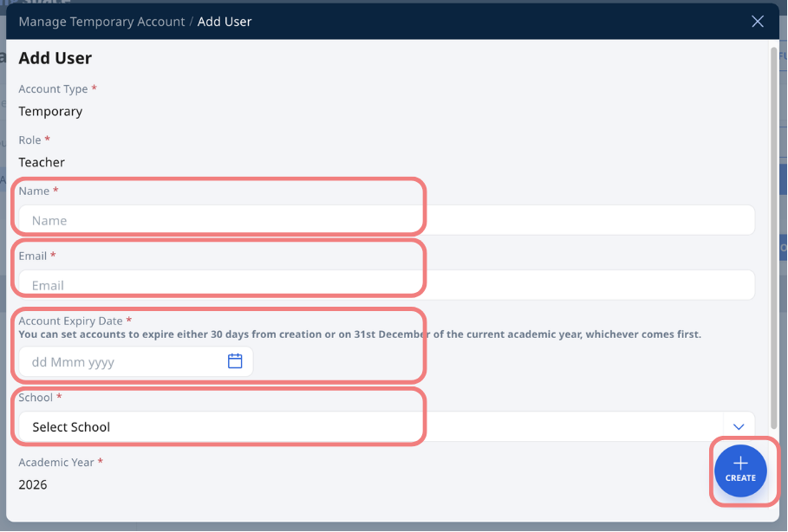This screenshot has height=532, width=788.
Task: Go to Manage Temporary Account breadcrumb
Action: coord(102,22)
